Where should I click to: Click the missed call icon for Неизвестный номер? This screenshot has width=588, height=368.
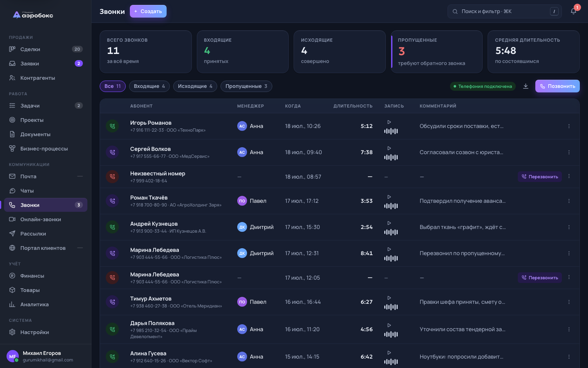112,177
